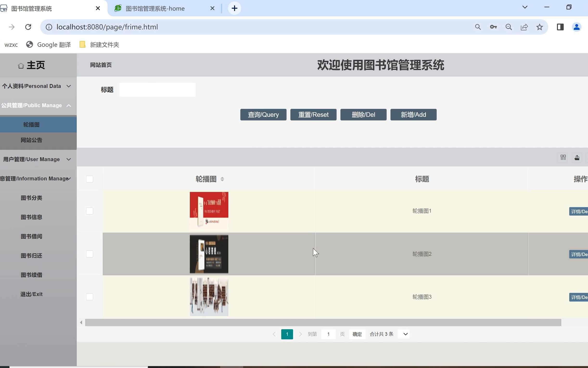Viewport: 588px width, 368px height.
Task: Click the browser profile avatar icon
Action: pos(576,27)
